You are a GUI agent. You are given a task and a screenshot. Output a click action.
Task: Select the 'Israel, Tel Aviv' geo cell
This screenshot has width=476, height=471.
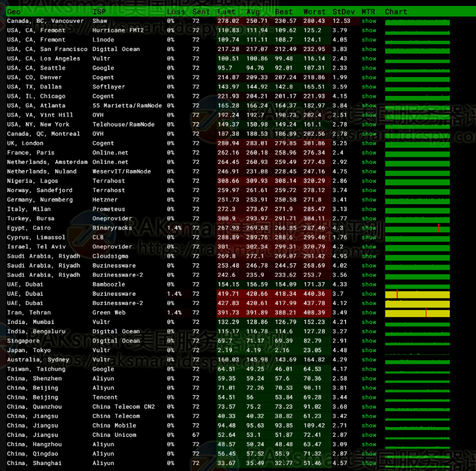pyautogui.click(x=36, y=247)
